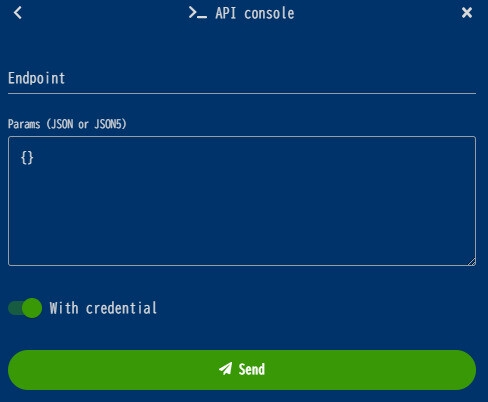Click the 'Send' text label
This screenshot has width=488, height=402.
point(252,369)
